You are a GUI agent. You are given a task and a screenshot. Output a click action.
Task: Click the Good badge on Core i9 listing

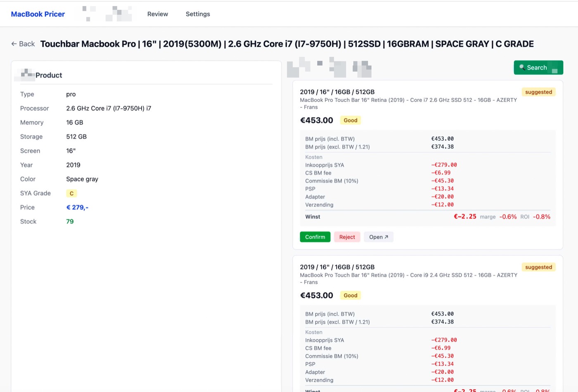pyautogui.click(x=350, y=295)
